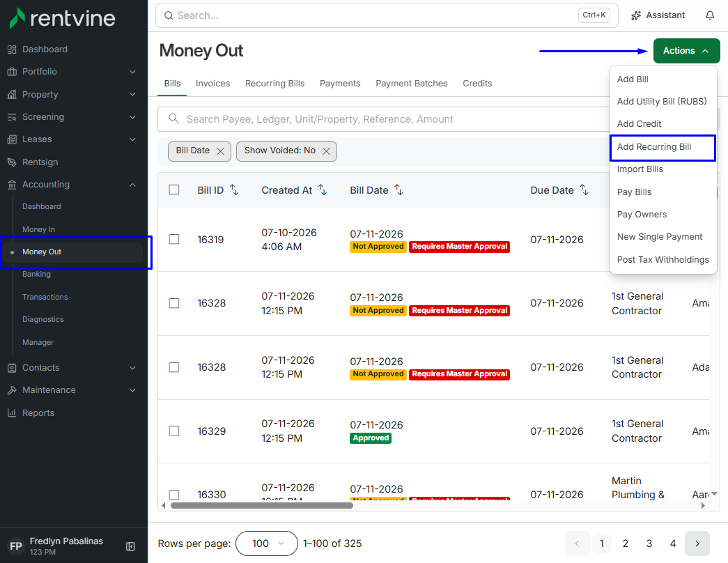Select Post Tax Withholdings

point(663,260)
